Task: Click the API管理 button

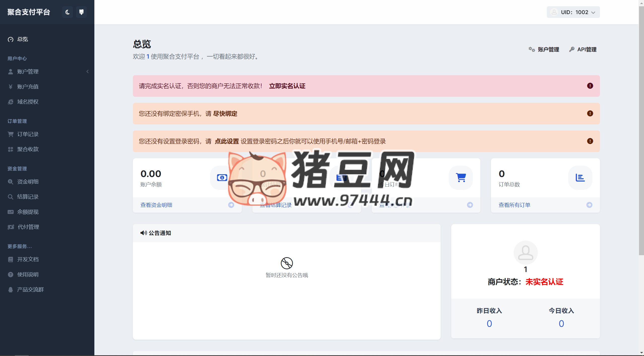Action: [x=583, y=50]
